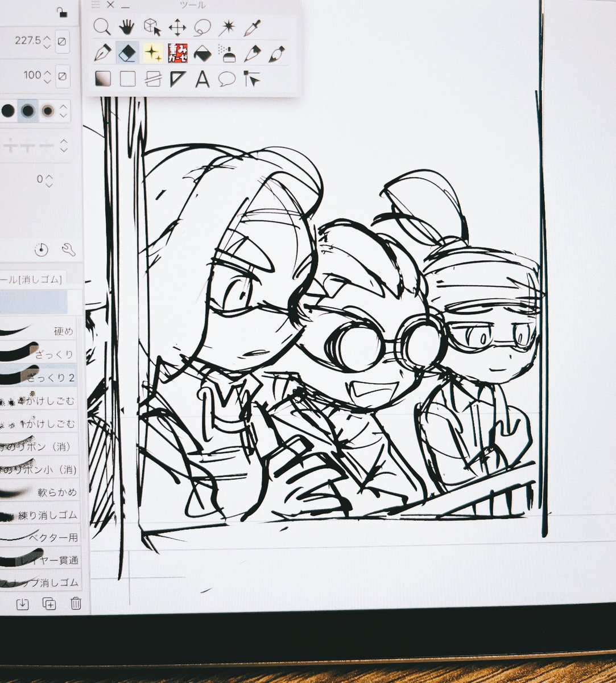Select the Brush tool
616x683 pixels.
[x=277, y=54]
